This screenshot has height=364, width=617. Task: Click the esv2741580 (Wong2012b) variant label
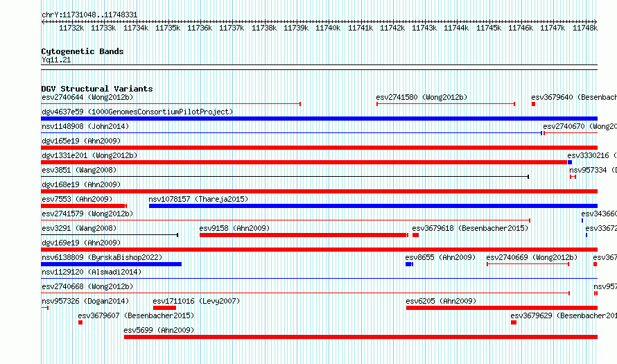click(x=422, y=97)
